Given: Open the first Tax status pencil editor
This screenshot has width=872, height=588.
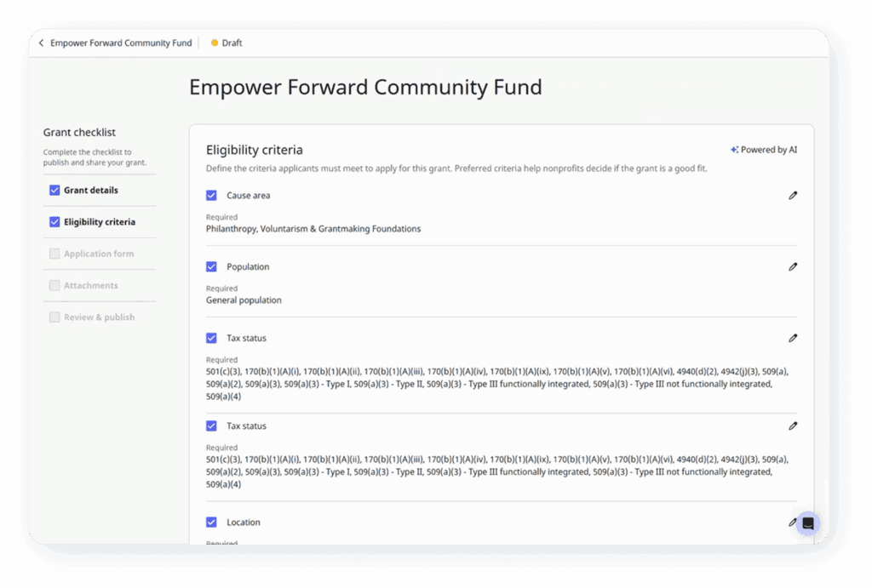Looking at the screenshot, I should point(793,338).
